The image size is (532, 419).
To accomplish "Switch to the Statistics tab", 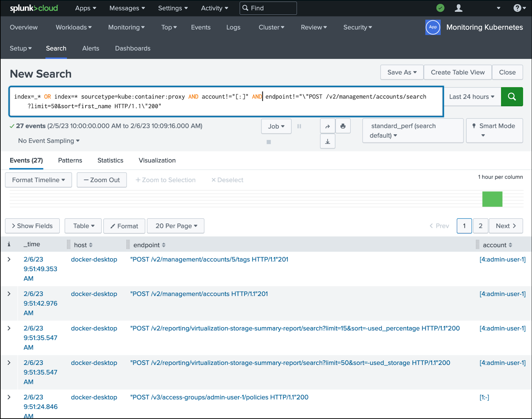I will pyautogui.click(x=110, y=161).
